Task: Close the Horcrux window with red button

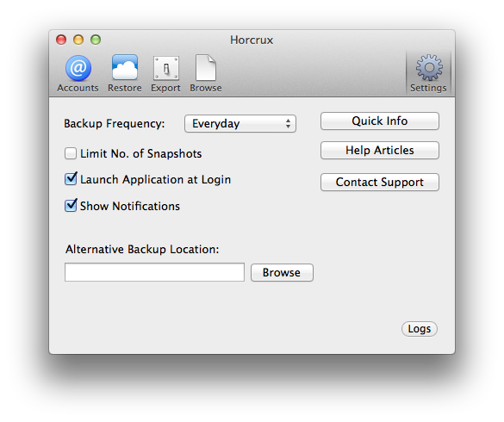Action: pos(61,40)
